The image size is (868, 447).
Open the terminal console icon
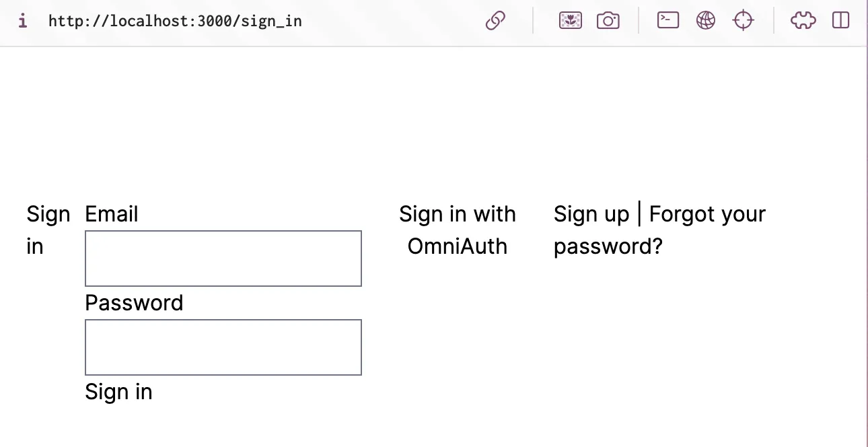click(668, 21)
